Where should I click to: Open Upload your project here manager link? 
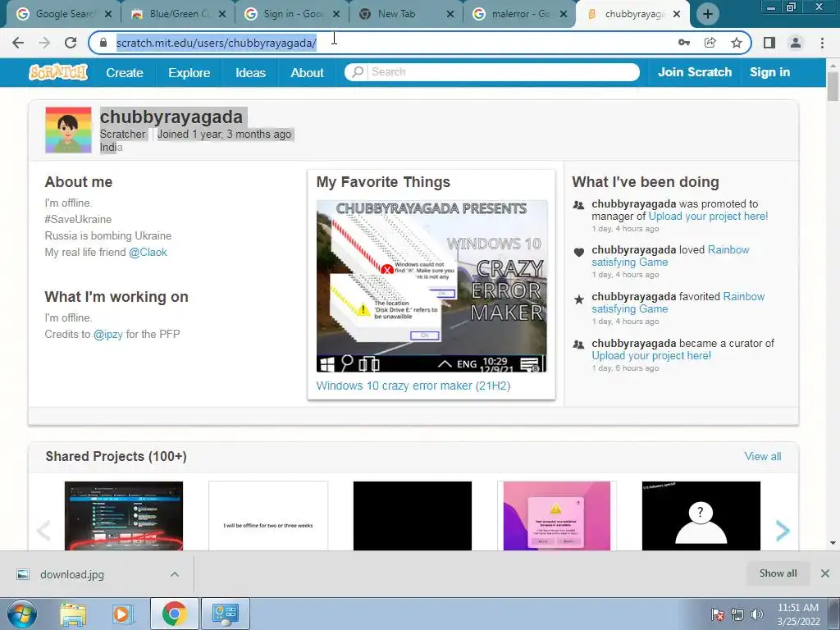[708, 217]
